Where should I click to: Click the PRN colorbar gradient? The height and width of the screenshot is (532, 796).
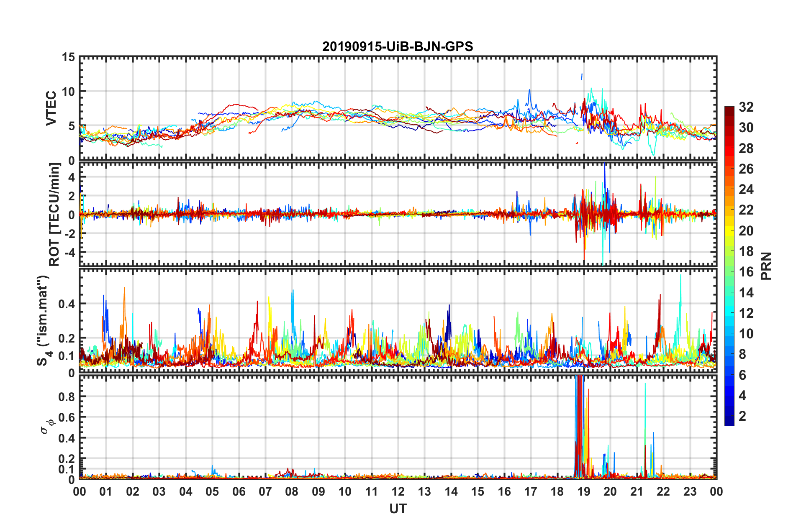[x=729, y=266]
